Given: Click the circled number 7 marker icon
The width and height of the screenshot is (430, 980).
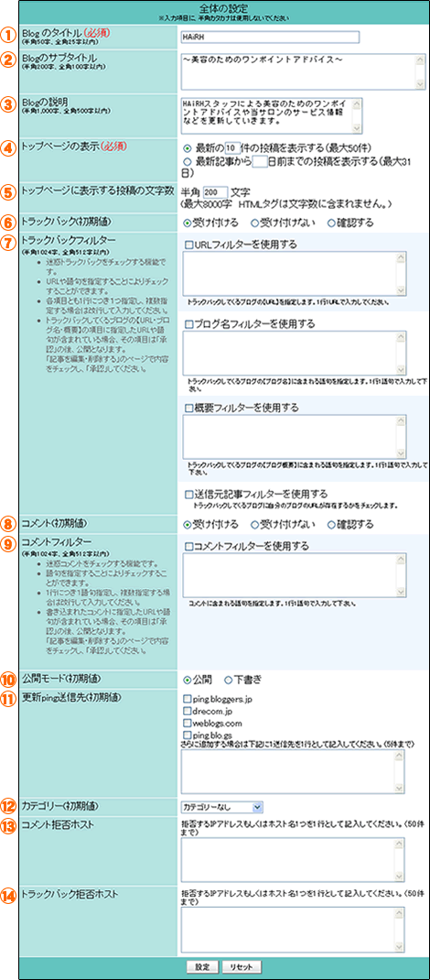Looking at the screenshot, I should (x=9, y=241).
